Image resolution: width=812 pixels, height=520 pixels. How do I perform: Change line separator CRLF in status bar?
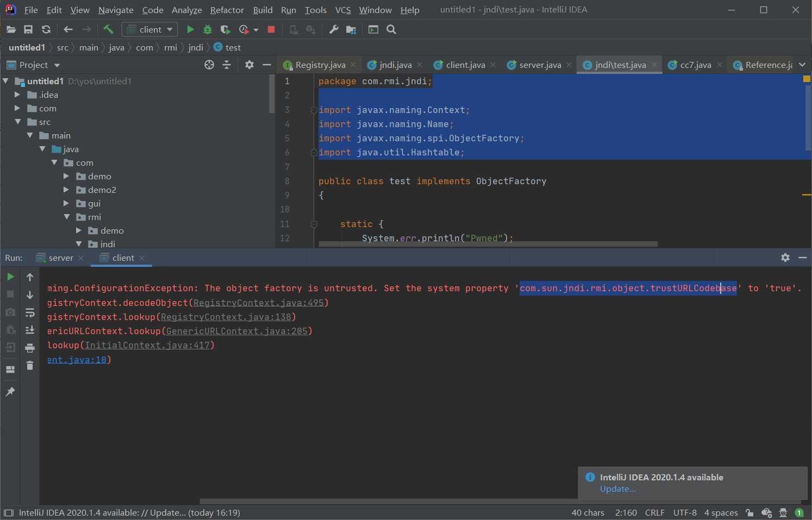pyautogui.click(x=654, y=512)
